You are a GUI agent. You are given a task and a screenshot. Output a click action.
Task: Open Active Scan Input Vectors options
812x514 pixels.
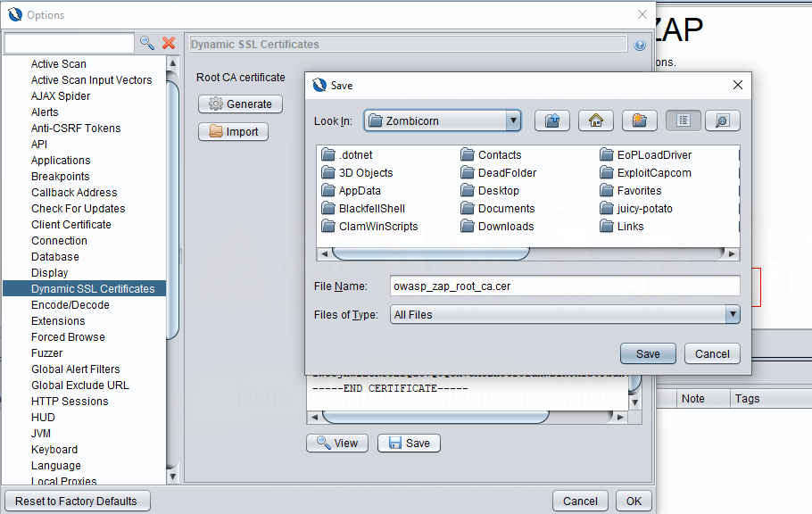(91, 80)
